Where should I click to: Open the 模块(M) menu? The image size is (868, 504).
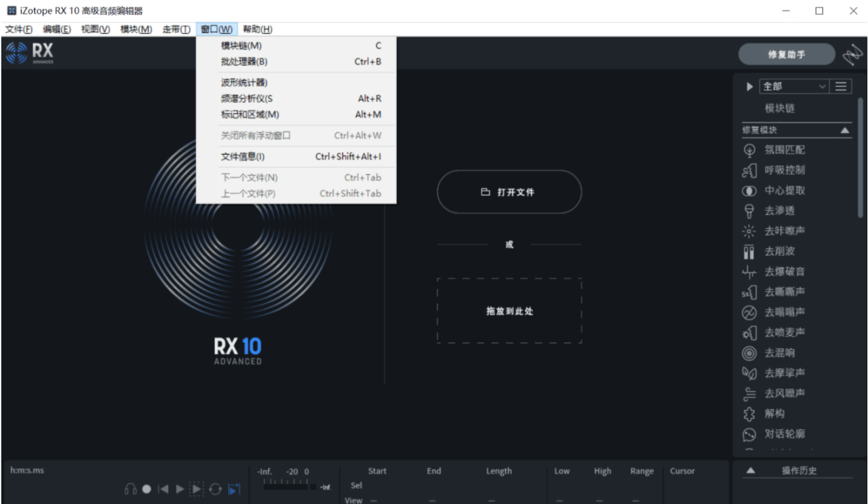pos(136,29)
